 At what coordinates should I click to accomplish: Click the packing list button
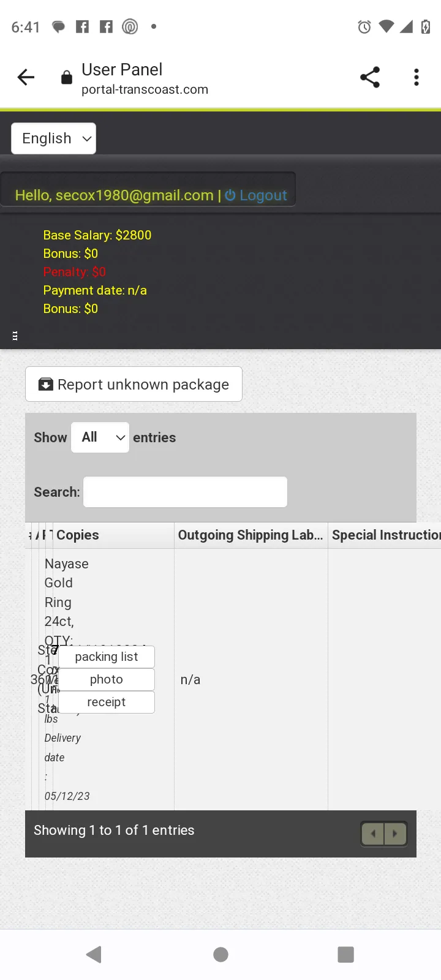point(107,657)
